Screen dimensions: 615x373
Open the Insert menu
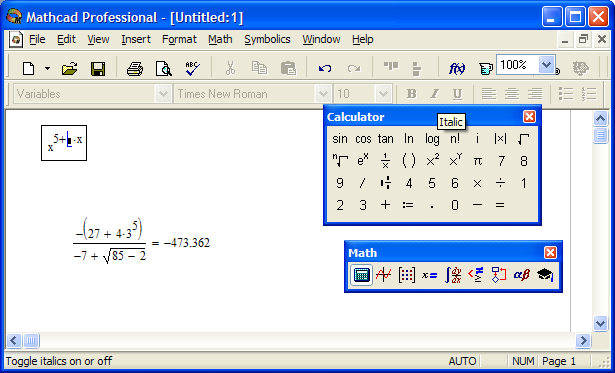(x=136, y=39)
